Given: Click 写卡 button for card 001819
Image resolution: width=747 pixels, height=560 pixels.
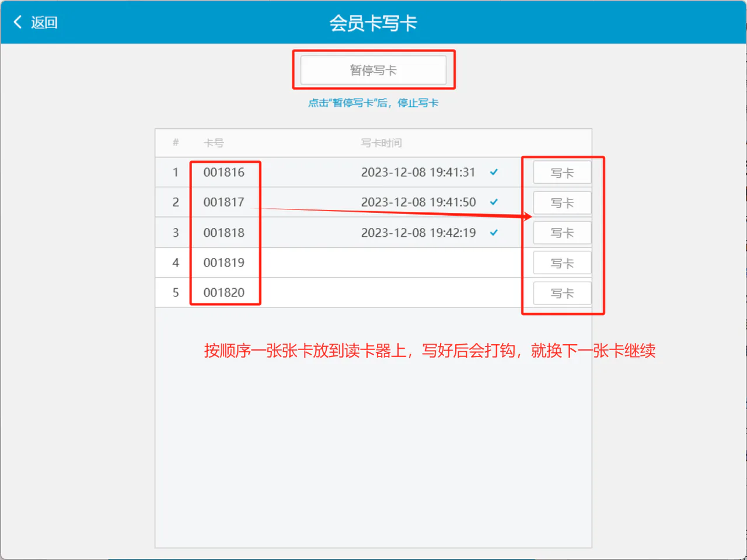Looking at the screenshot, I should 562,263.
